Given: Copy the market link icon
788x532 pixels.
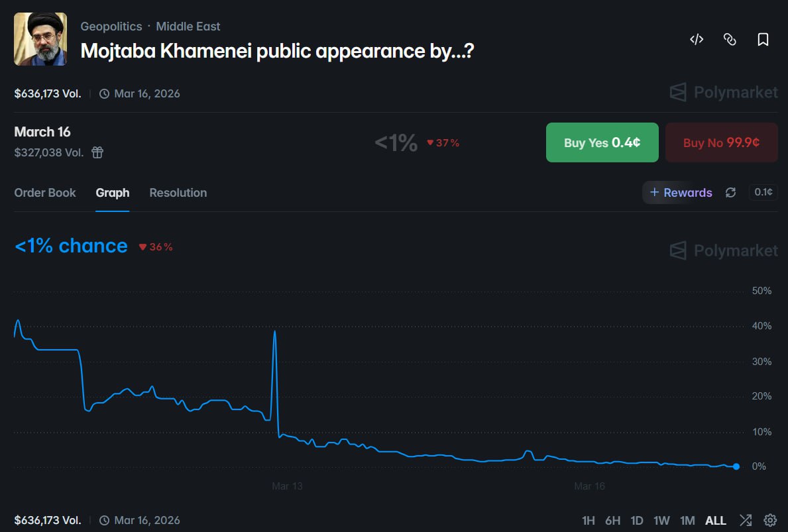Looking at the screenshot, I should click(x=730, y=40).
